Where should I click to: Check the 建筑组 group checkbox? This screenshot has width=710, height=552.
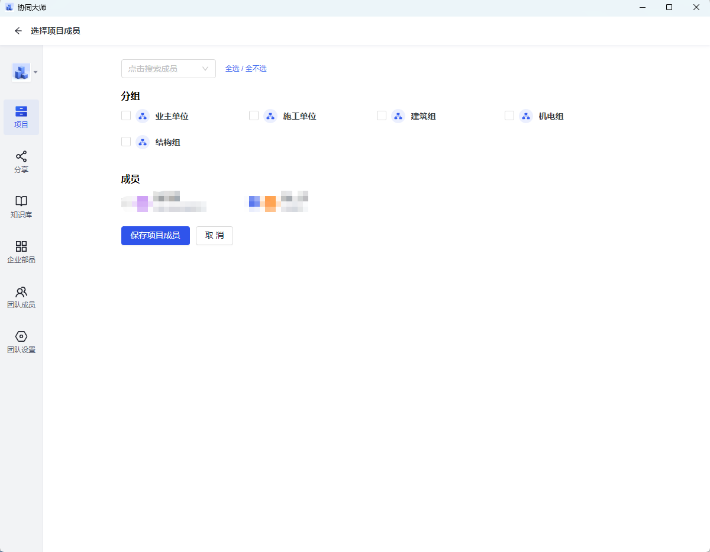point(382,116)
